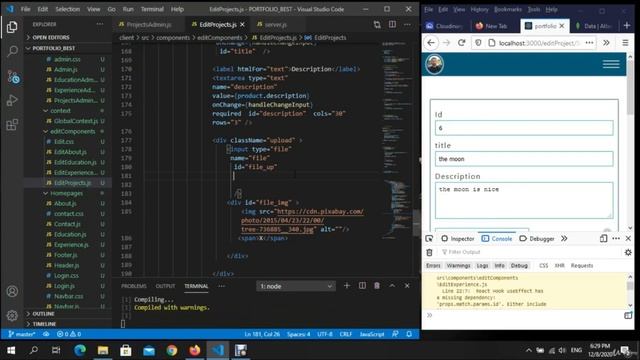Toggle the Debug filter in console
This screenshot has width=640, height=360.
(519, 266)
